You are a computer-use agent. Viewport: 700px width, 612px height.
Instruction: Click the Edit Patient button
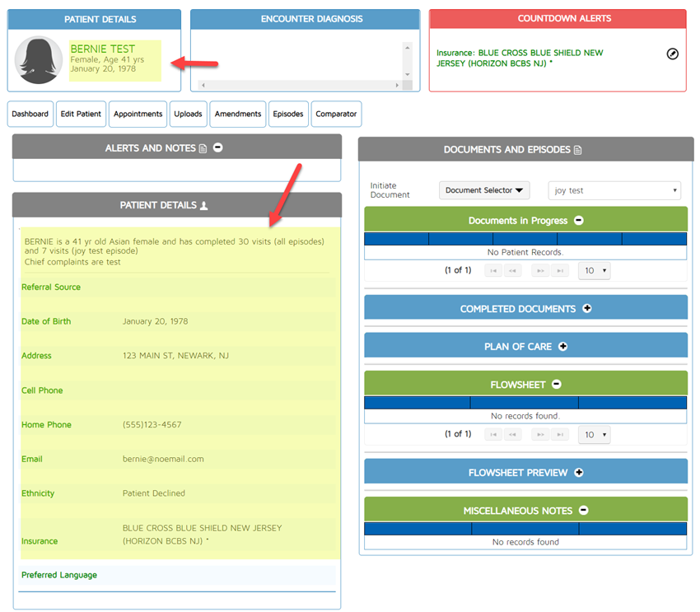point(81,114)
